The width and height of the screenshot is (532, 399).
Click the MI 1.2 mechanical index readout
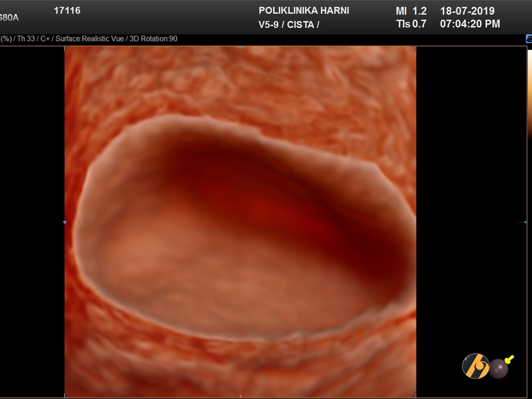(x=411, y=11)
